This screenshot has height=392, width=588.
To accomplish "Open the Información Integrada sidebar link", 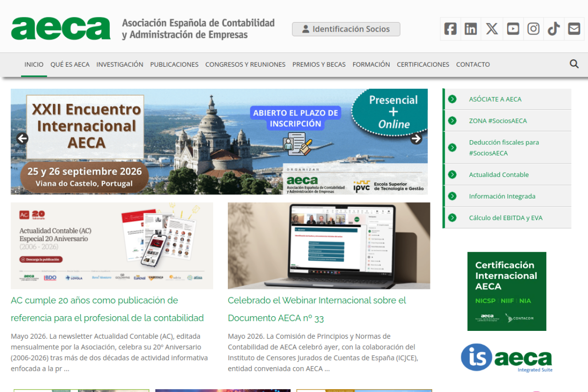I will [x=502, y=196].
